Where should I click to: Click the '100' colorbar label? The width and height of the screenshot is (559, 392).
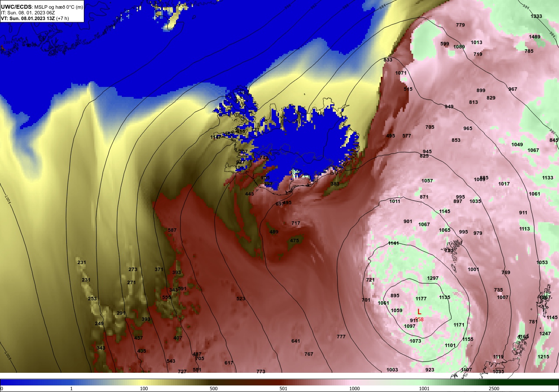click(x=144, y=389)
